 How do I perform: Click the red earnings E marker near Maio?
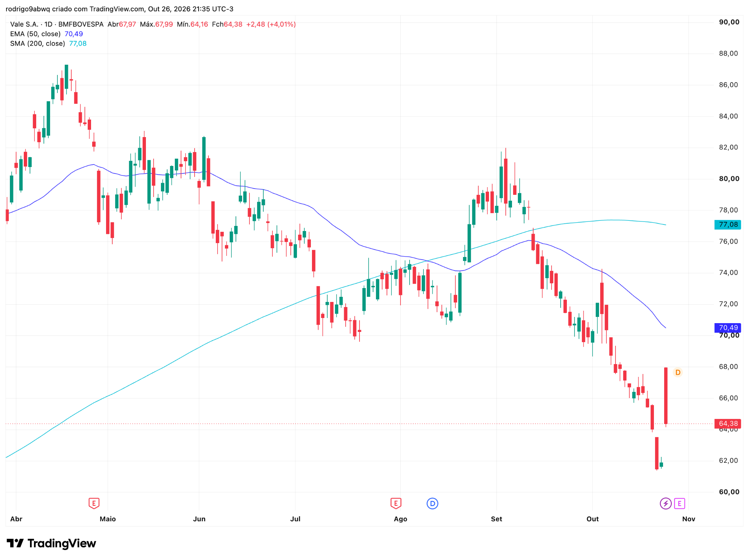[x=94, y=503]
